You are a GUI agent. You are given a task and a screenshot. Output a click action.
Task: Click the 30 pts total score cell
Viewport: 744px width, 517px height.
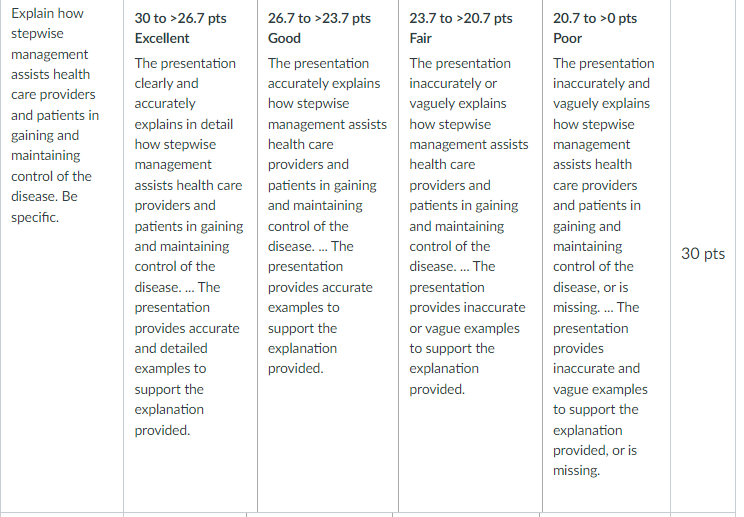703,254
